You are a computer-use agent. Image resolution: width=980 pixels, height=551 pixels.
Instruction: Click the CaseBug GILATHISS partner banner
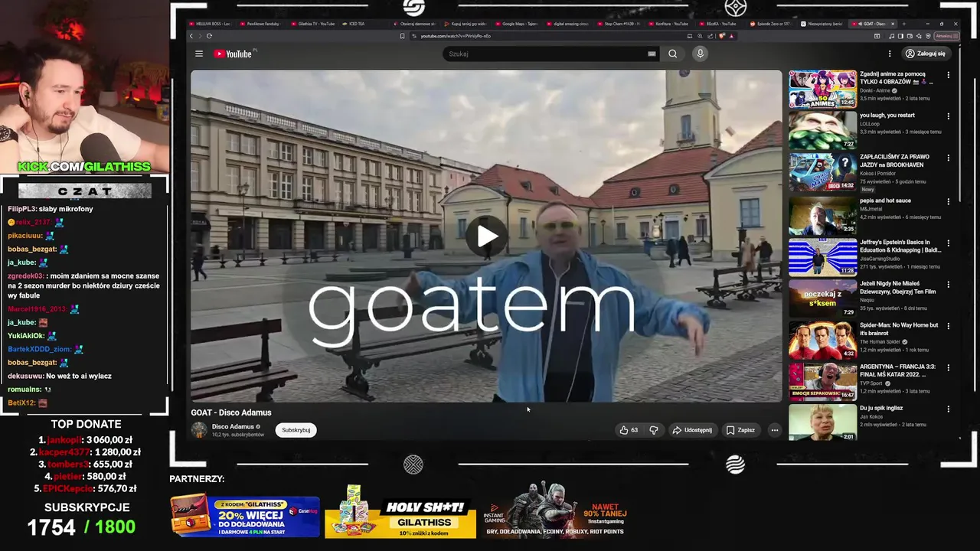pos(245,516)
